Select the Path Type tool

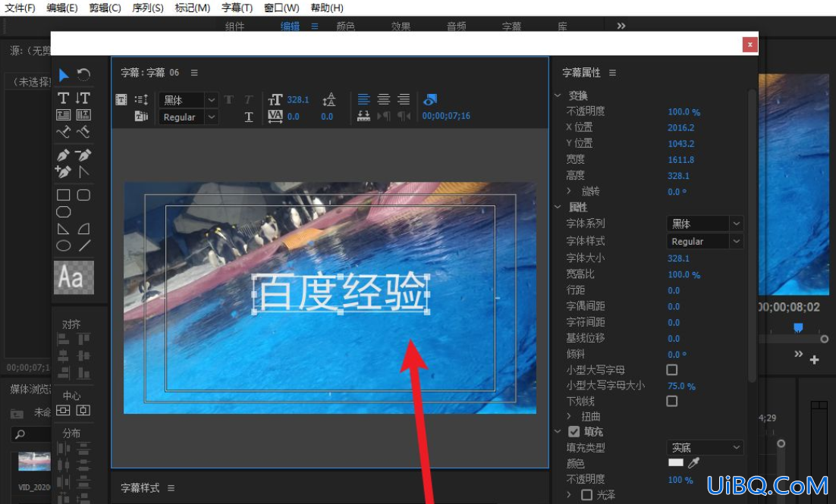point(64,132)
